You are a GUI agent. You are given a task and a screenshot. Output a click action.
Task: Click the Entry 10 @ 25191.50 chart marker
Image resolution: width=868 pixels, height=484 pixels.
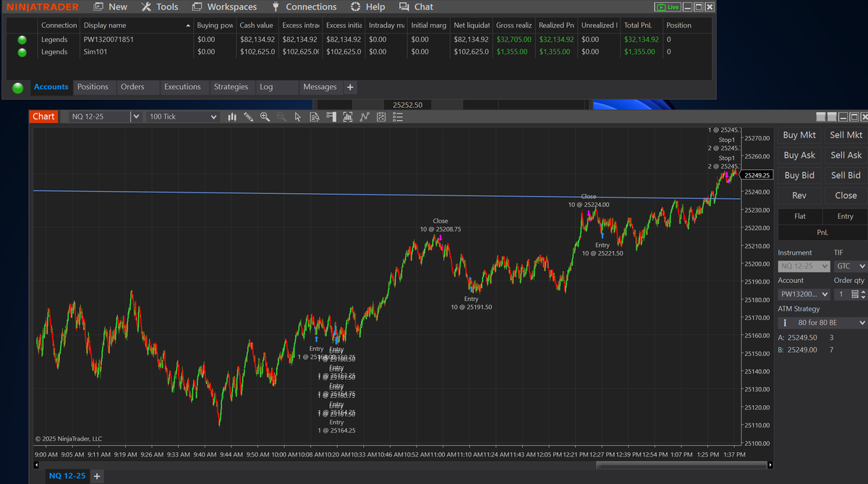(x=471, y=303)
